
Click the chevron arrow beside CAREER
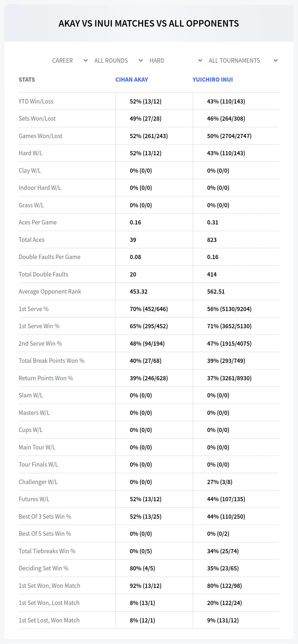pyautogui.click(x=86, y=61)
